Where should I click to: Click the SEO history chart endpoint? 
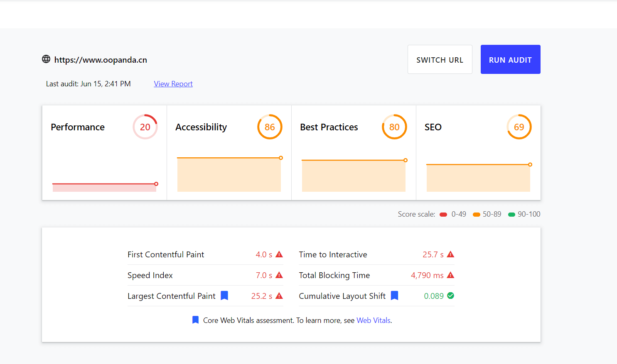pos(530,165)
